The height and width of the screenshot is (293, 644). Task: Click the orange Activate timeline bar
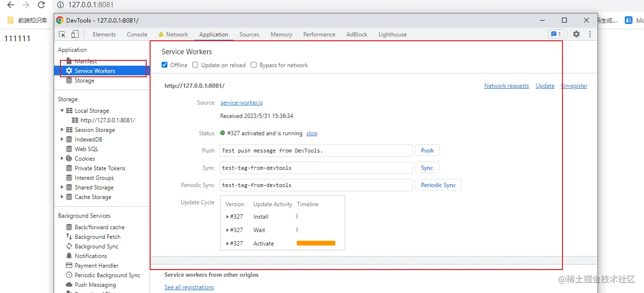click(x=316, y=244)
